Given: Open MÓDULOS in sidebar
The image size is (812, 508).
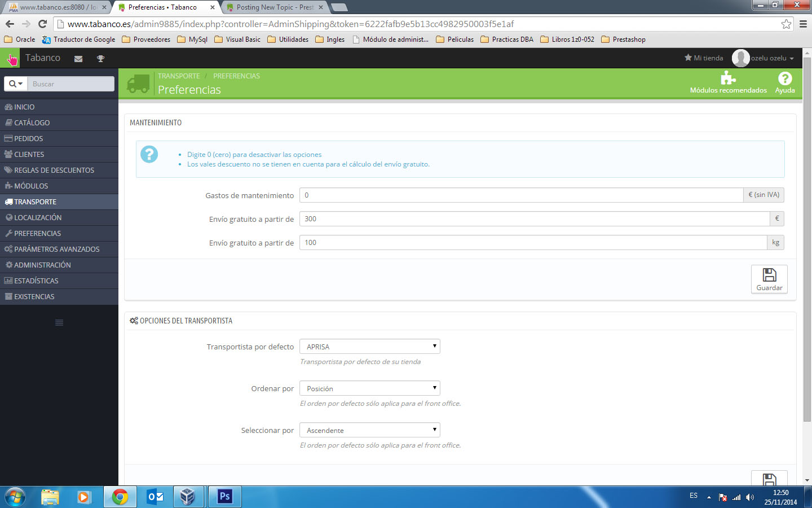Looking at the screenshot, I should (x=59, y=186).
